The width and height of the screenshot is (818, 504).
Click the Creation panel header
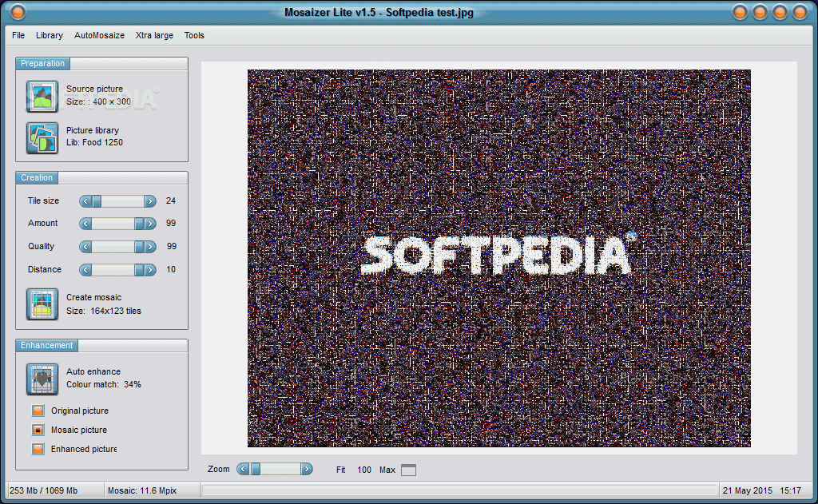point(37,177)
